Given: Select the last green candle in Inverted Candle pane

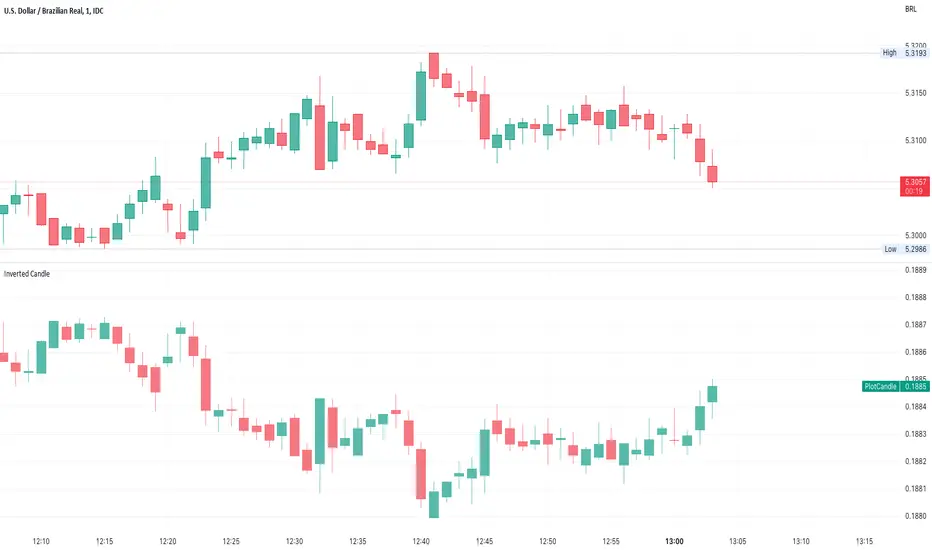Looking at the screenshot, I should pyautogui.click(x=713, y=393).
